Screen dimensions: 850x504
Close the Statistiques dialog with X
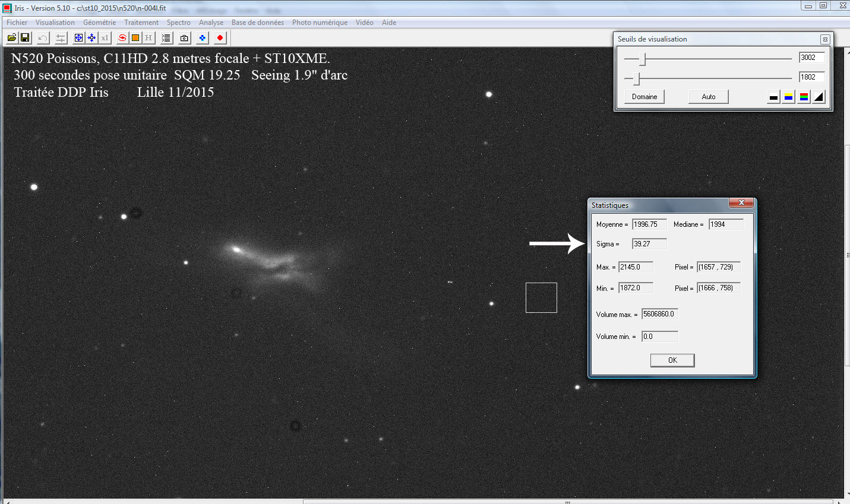tap(741, 203)
